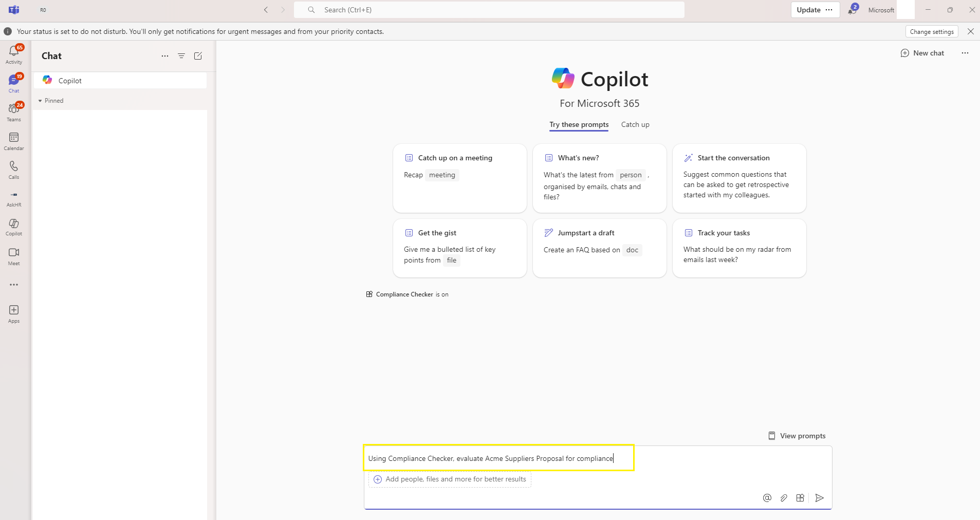Insert an @ mention in the prompt
980x520 pixels.
click(x=767, y=498)
